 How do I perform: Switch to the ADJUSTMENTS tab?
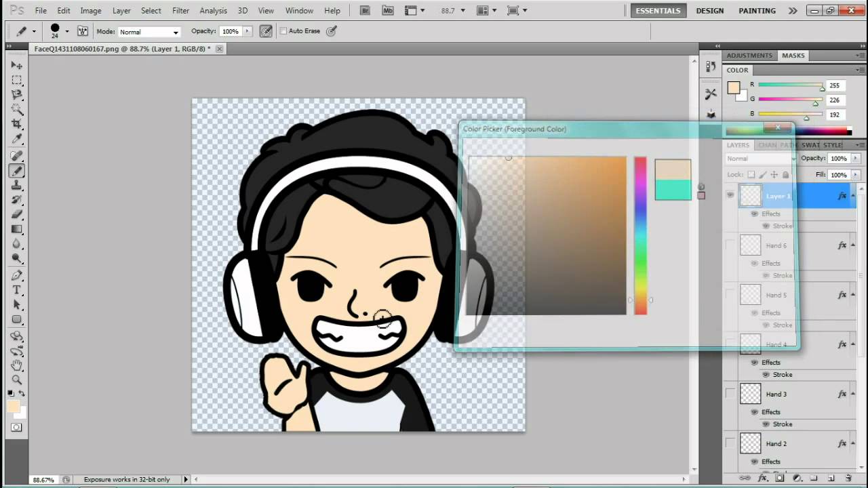pyautogui.click(x=749, y=56)
